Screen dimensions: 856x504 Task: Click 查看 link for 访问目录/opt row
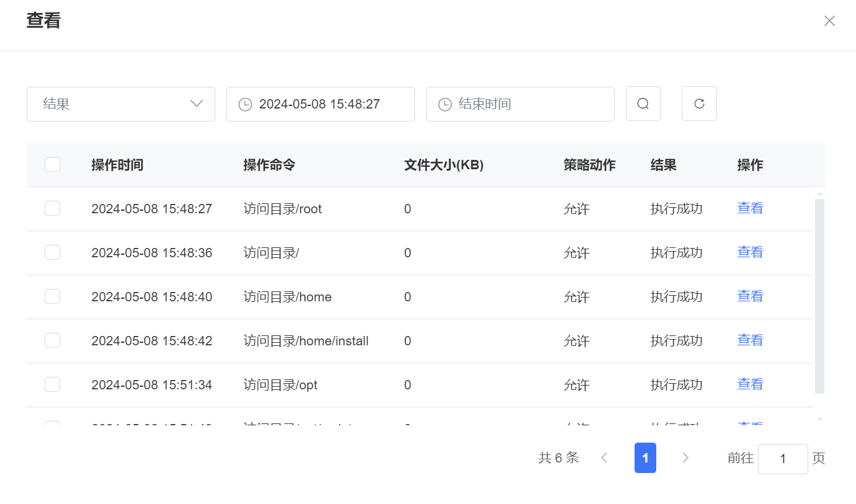point(750,384)
